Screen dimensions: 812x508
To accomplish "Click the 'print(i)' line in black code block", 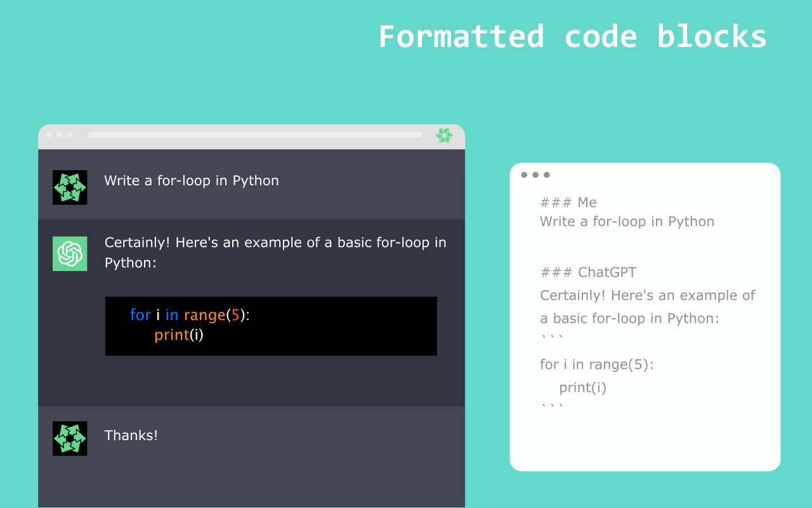I will coord(179,335).
